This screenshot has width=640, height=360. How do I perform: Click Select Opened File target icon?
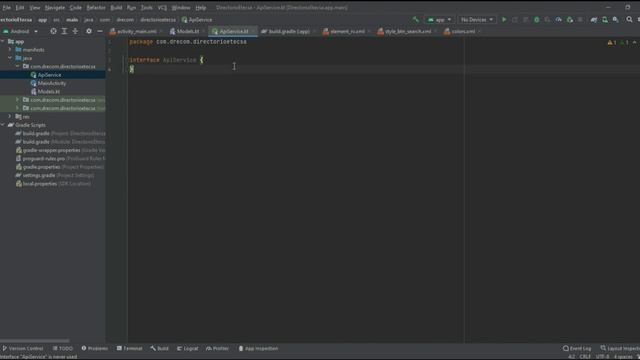coord(53,31)
